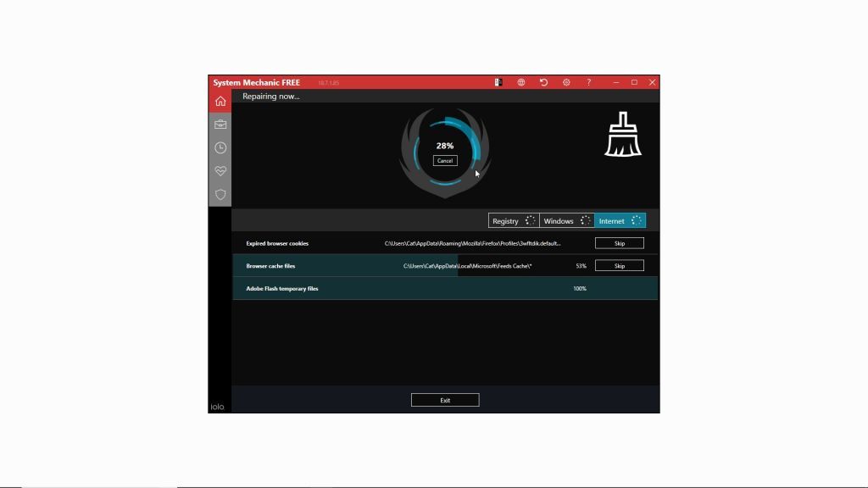Viewport: 868px width, 488px height.
Task: Click the Exit button
Action: click(445, 400)
